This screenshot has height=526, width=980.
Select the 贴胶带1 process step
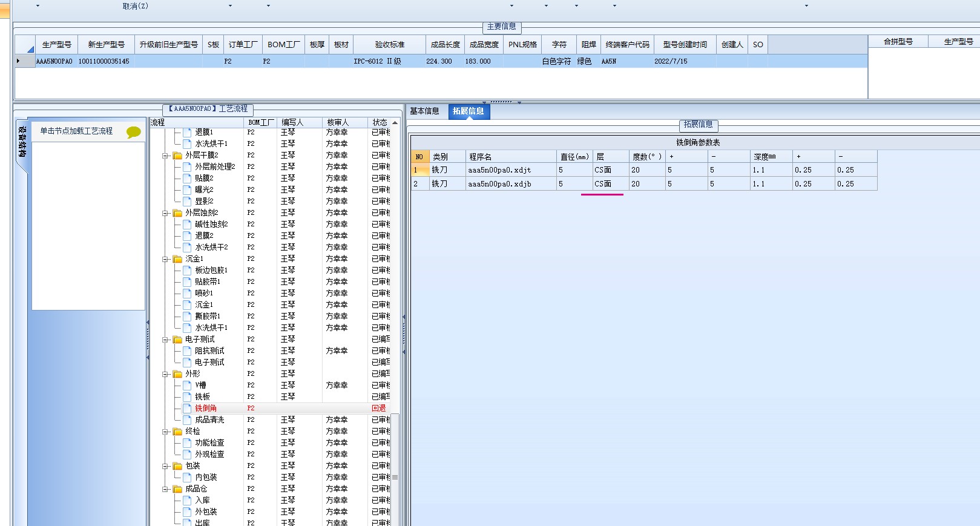pyautogui.click(x=208, y=281)
